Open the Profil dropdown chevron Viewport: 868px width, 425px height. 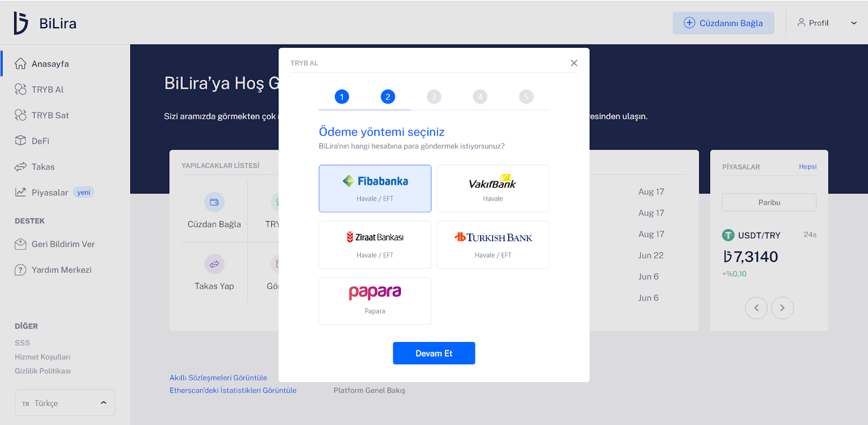[x=854, y=23]
